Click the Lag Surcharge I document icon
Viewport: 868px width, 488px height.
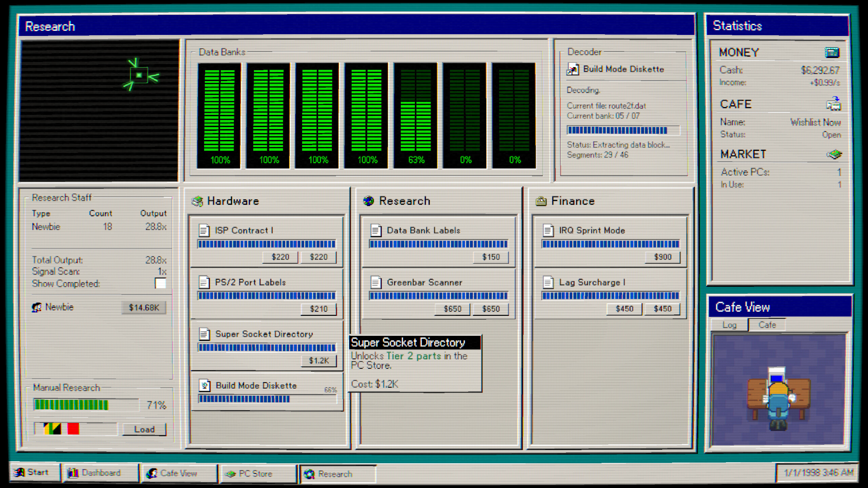pos(548,282)
